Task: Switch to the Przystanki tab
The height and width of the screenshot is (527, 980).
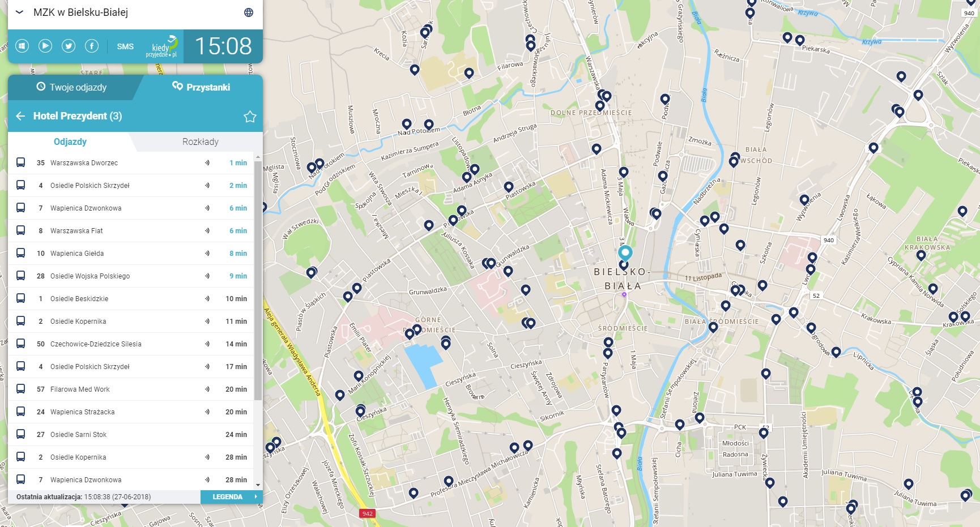Action: [201, 87]
